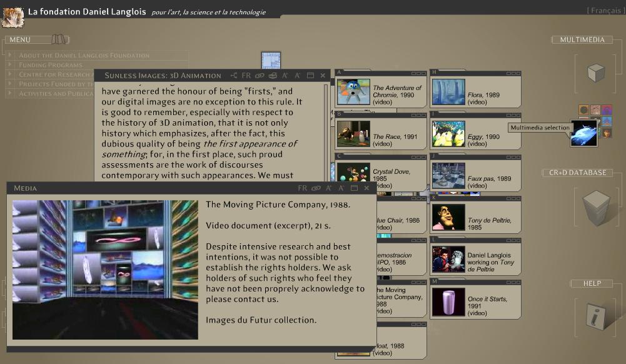This screenshot has width=626, height=364.
Task: Click the second A text-size icon in Media window
Action: coord(341,188)
